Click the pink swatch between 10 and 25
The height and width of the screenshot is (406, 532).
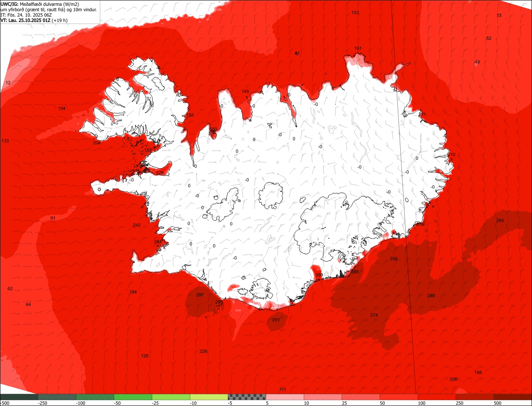point(323,397)
